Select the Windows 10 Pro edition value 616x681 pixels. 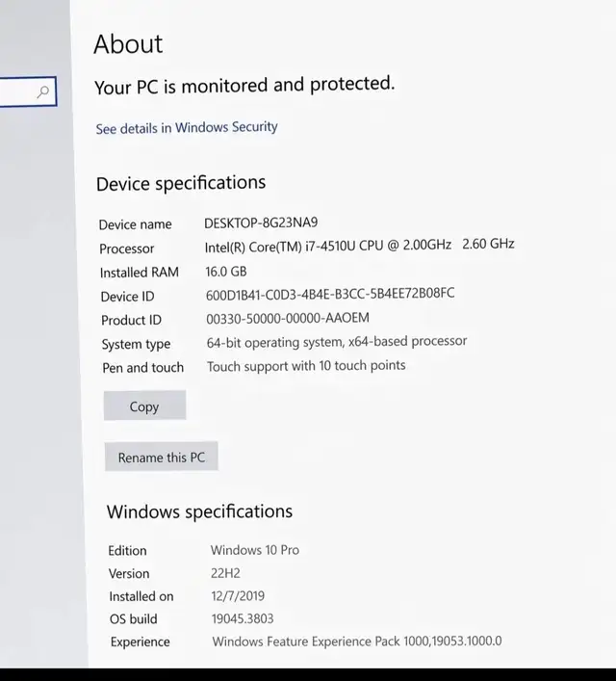tap(255, 550)
